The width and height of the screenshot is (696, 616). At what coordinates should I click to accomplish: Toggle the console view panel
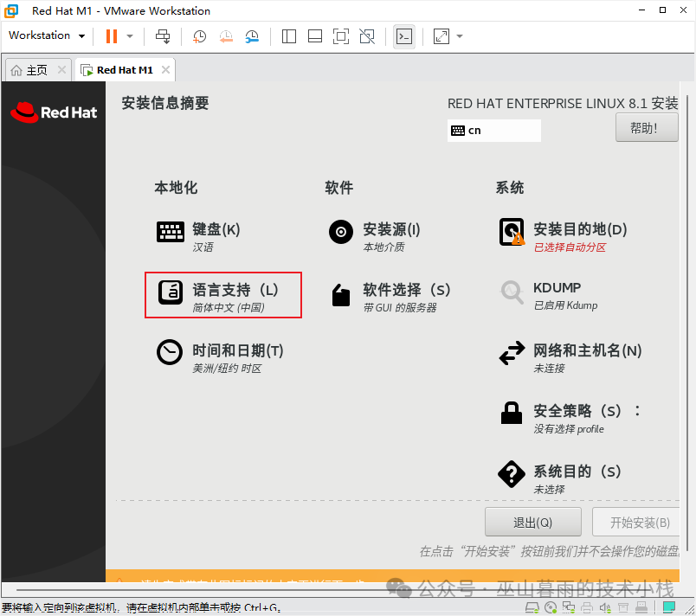point(403,35)
